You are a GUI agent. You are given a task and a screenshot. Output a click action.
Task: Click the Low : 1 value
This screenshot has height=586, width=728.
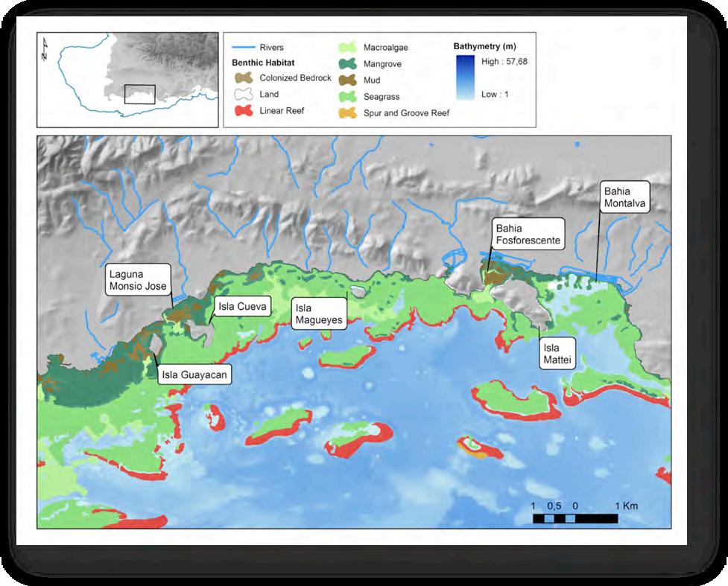(495, 94)
